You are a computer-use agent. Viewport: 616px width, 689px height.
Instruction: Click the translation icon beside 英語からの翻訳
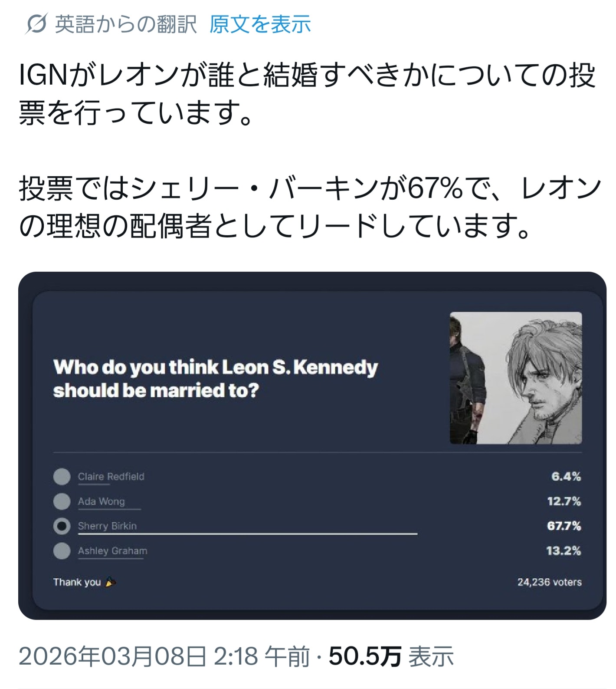pos(36,24)
